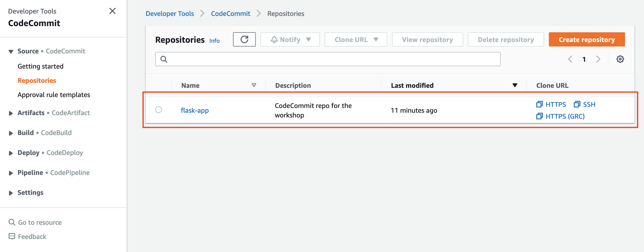Copy the HTTPS (GRC) clone URL icon

coord(540,116)
